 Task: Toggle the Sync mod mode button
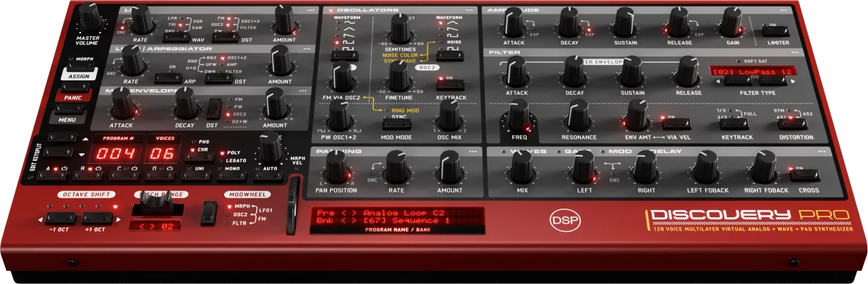point(396,124)
